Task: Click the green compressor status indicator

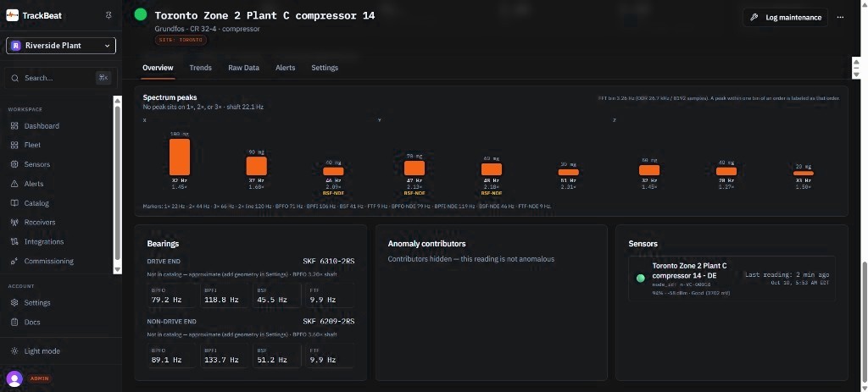Action: click(x=141, y=14)
